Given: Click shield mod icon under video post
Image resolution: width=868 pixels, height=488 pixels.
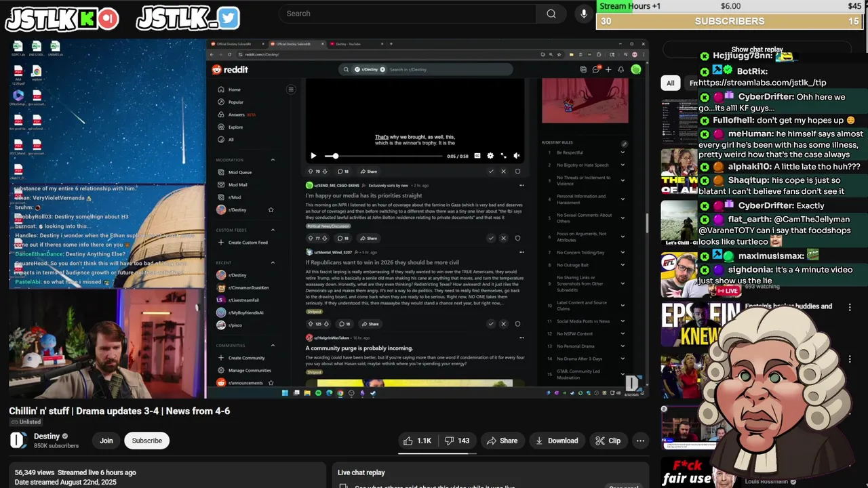Looking at the screenshot, I should [x=517, y=171].
